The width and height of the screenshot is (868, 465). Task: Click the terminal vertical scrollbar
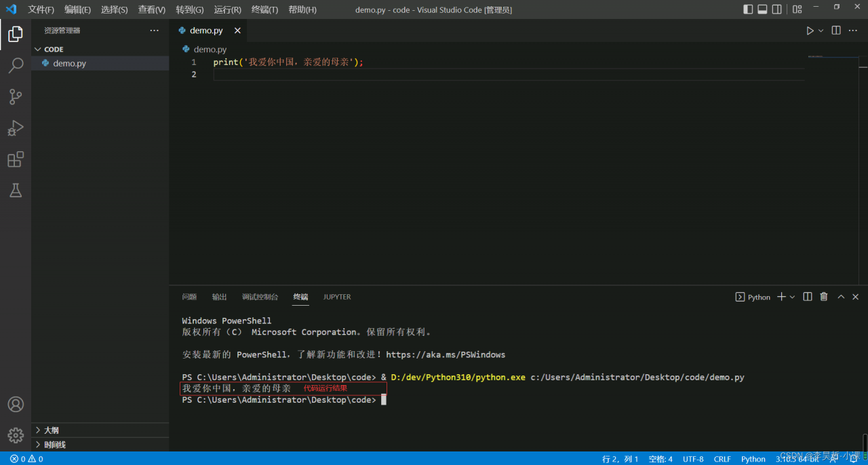(865, 443)
